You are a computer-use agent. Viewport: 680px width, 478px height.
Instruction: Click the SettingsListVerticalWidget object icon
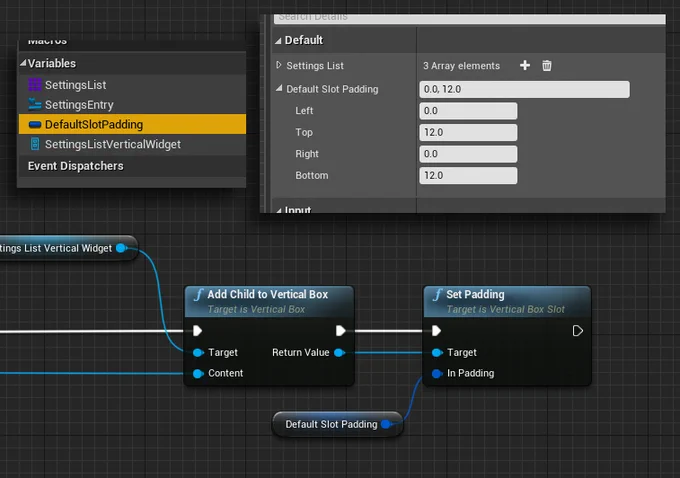click(x=35, y=144)
